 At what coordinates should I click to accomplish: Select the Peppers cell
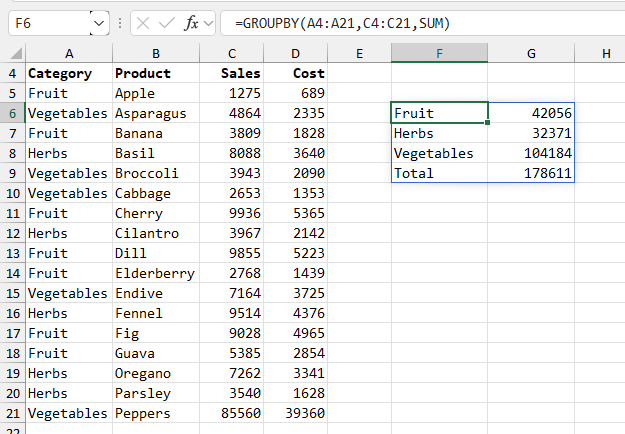(156, 413)
